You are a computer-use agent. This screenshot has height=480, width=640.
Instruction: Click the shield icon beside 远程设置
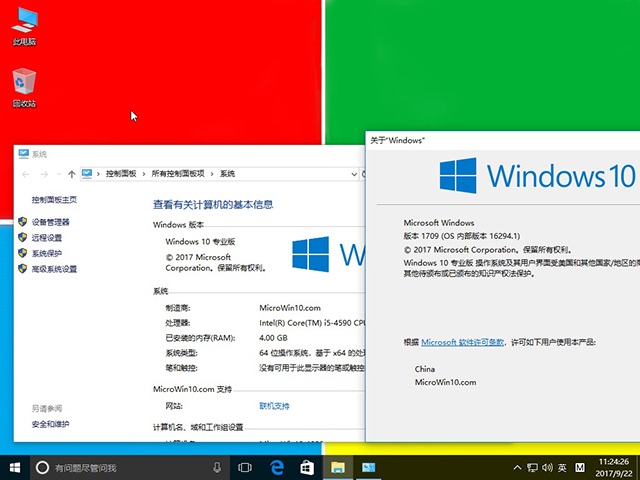pos(23,237)
